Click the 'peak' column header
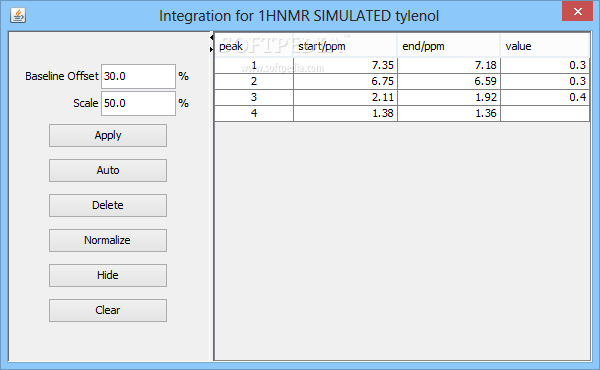 [x=254, y=46]
